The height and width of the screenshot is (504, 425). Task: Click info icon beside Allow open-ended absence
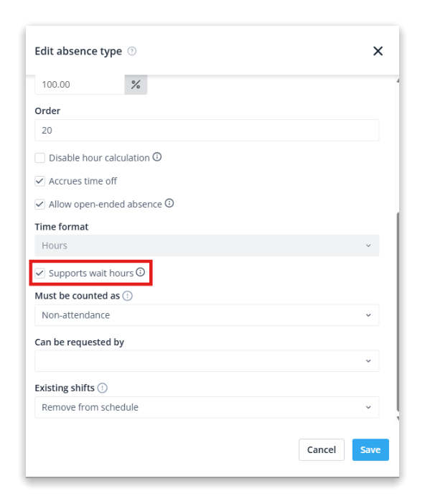click(x=169, y=203)
